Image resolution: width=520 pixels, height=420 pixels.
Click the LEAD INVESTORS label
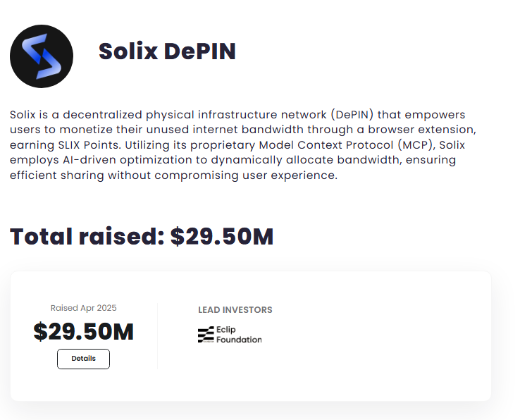(235, 310)
